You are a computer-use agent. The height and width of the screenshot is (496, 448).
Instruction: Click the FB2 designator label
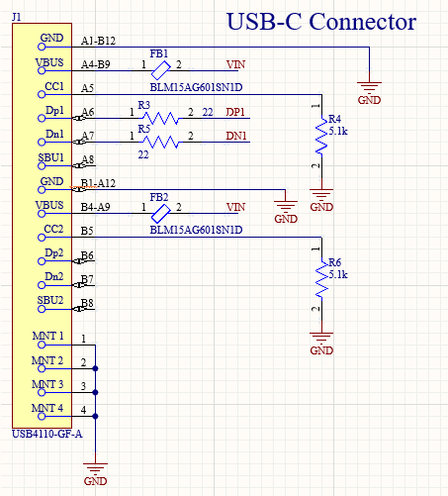click(x=159, y=197)
